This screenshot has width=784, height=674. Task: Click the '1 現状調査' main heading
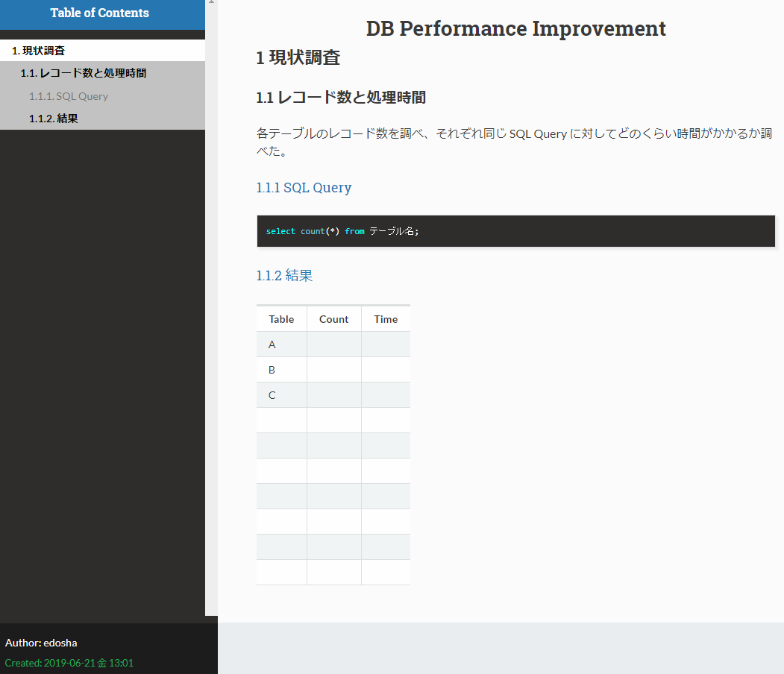tap(298, 57)
